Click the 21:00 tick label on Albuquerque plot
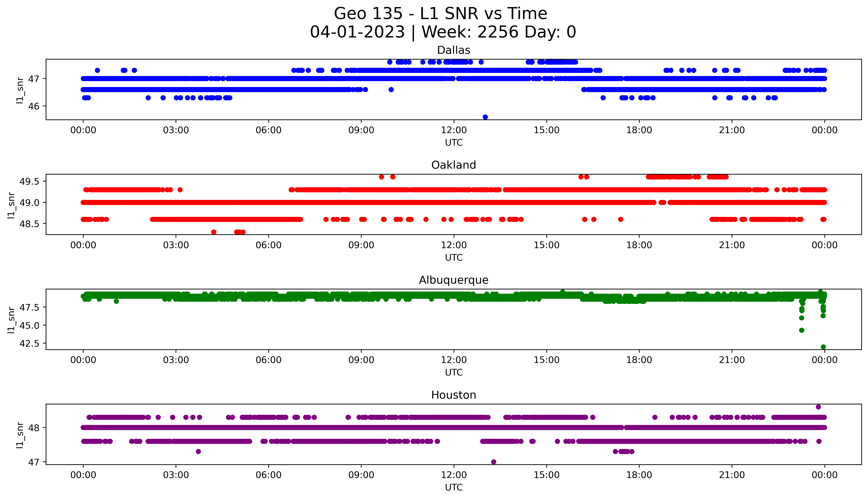The width and height of the screenshot is (868, 499). (732, 360)
